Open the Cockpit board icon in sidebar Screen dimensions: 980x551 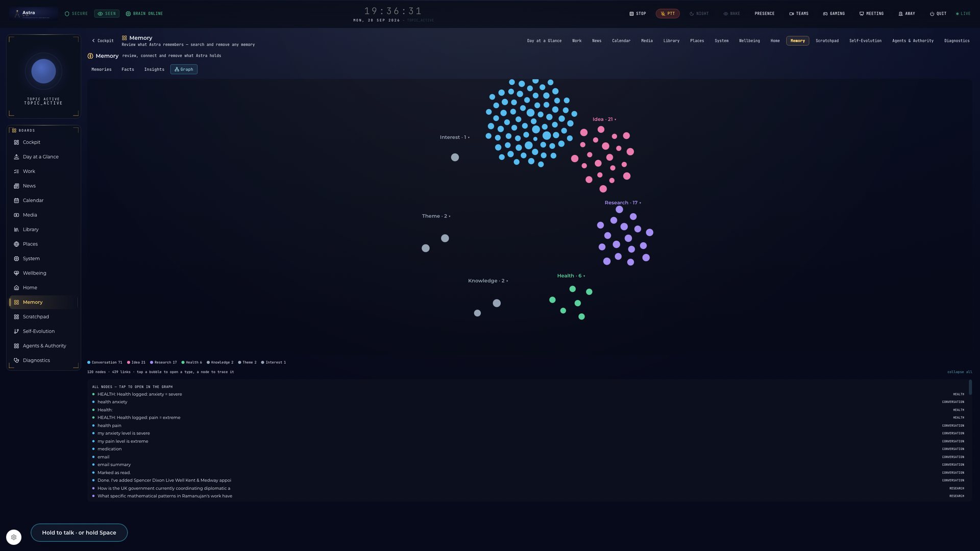16,142
